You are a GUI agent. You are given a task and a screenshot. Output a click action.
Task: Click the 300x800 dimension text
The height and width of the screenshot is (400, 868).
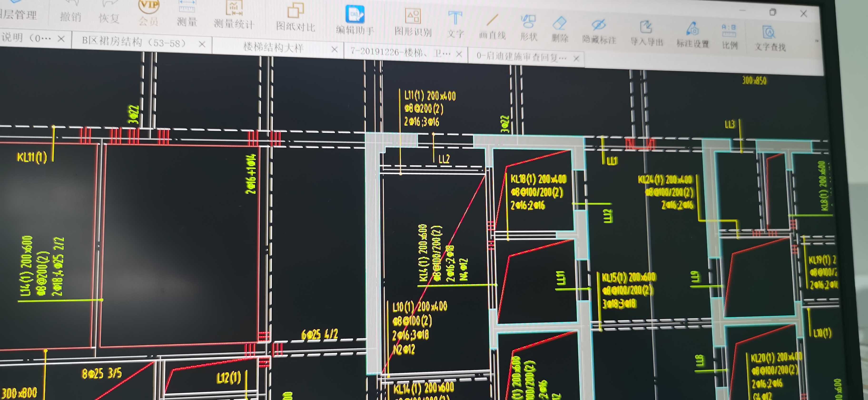(20, 393)
